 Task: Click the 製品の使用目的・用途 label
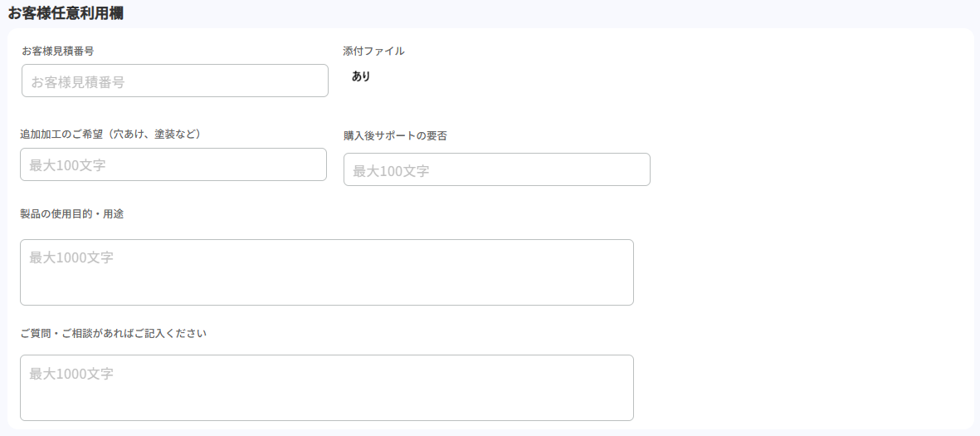(72, 213)
